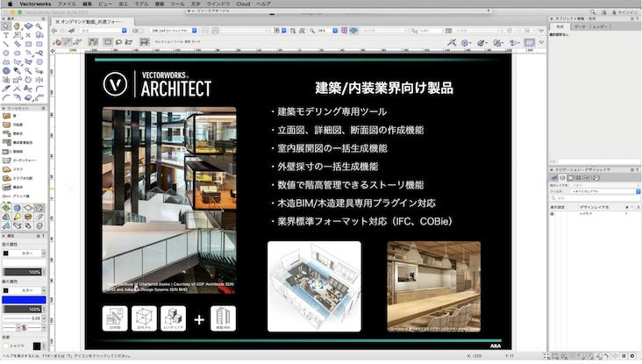
Task: Select the Rectangle tool
Action: click(28, 44)
